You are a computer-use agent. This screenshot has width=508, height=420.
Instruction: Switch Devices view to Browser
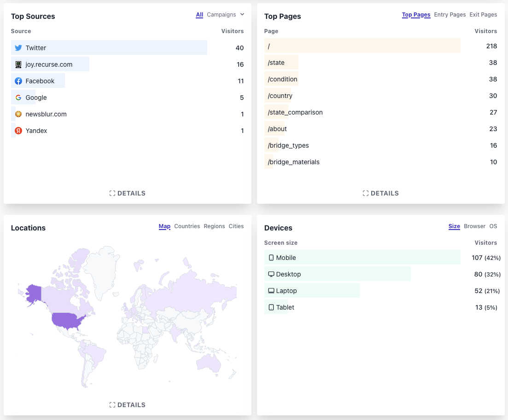pyautogui.click(x=474, y=226)
